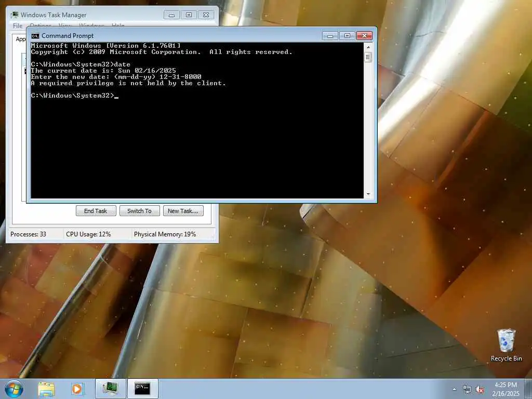Close the Command Prompt window
The width and height of the screenshot is (532, 399).
pos(364,36)
